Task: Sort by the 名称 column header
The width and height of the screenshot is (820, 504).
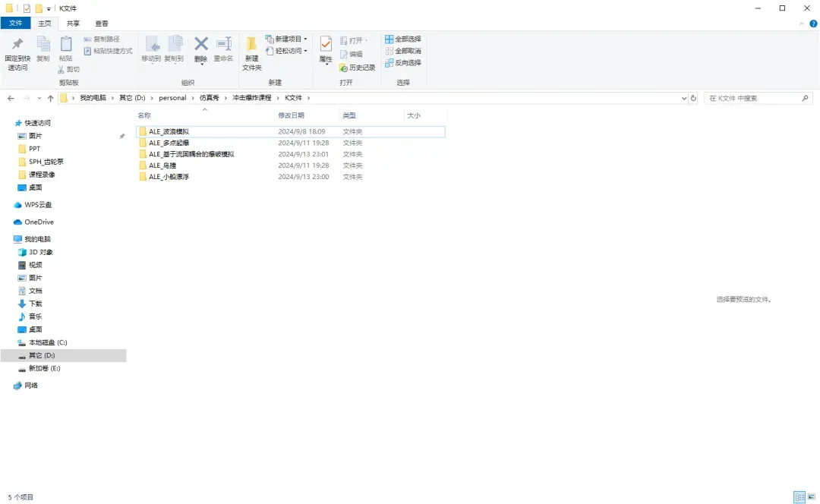Action: (x=204, y=115)
